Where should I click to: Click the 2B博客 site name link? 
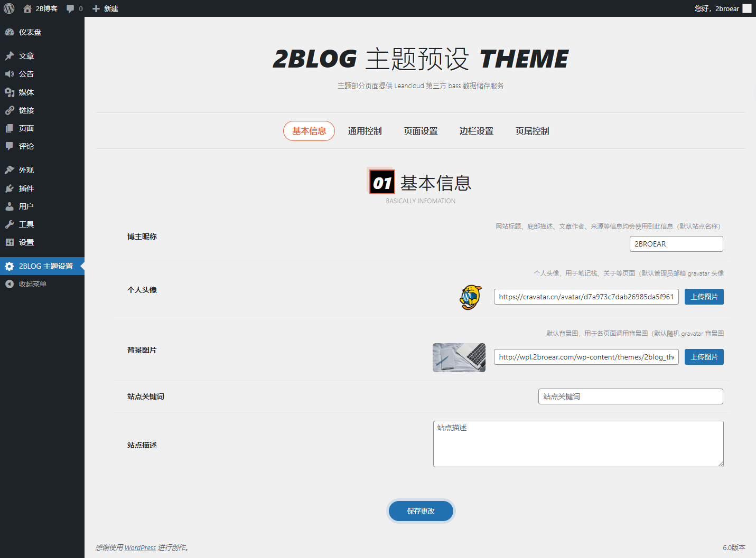[x=46, y=8]
